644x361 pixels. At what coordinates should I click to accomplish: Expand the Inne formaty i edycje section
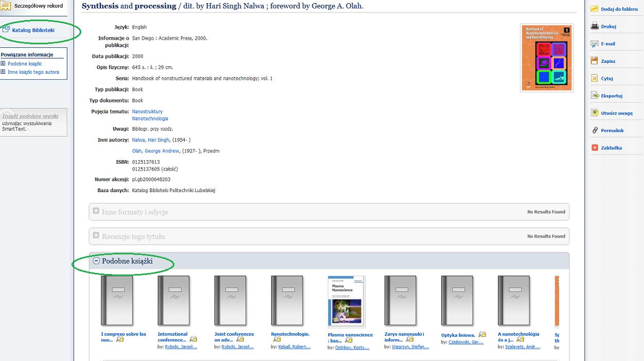click(x=96, y=211)
